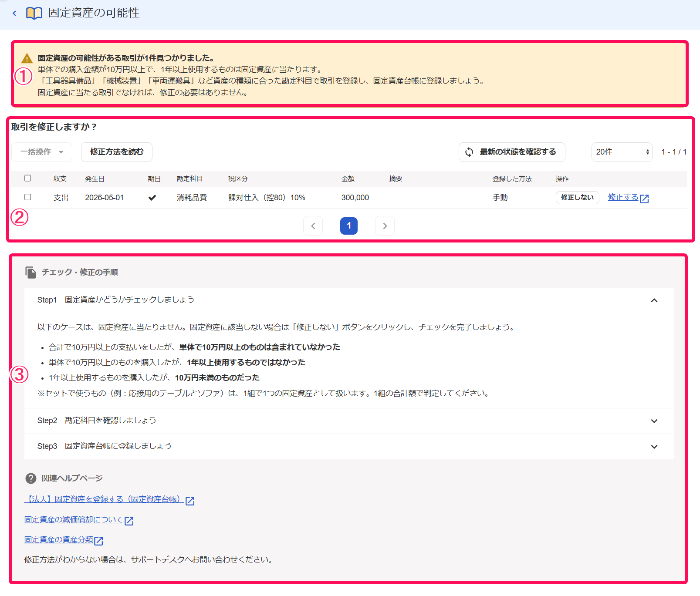The height and width of the screenshot is (596, 700).
Task: Click the 取引を修正しますか？ heading
Action: (54, 127)
